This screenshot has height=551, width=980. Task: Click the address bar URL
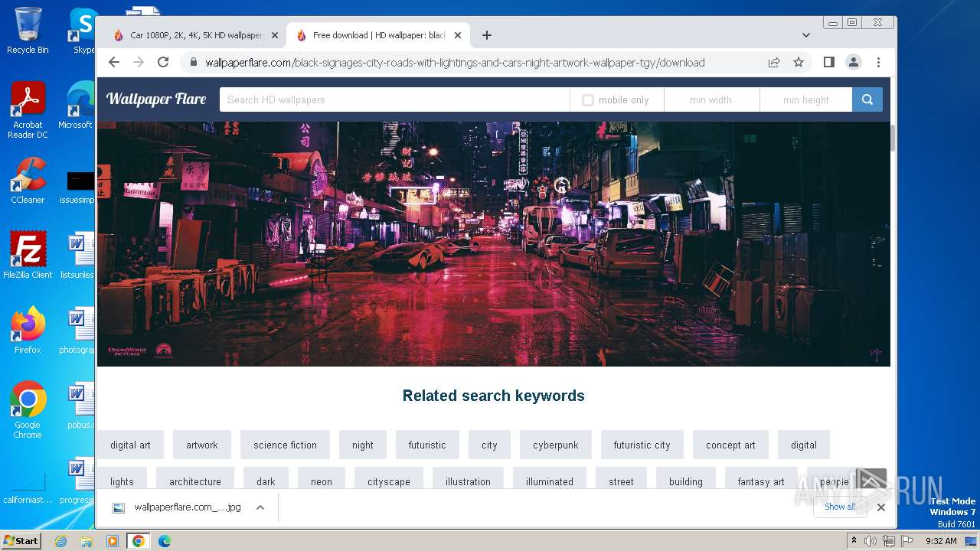455,63
